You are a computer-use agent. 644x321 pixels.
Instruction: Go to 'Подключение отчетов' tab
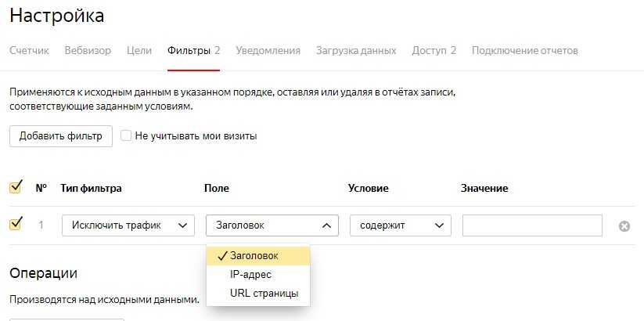coord(524,50)
